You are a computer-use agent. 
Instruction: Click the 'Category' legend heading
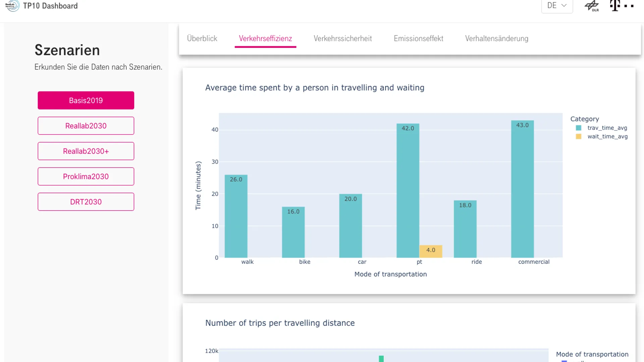pyautogui.click(x=585, y=119)
